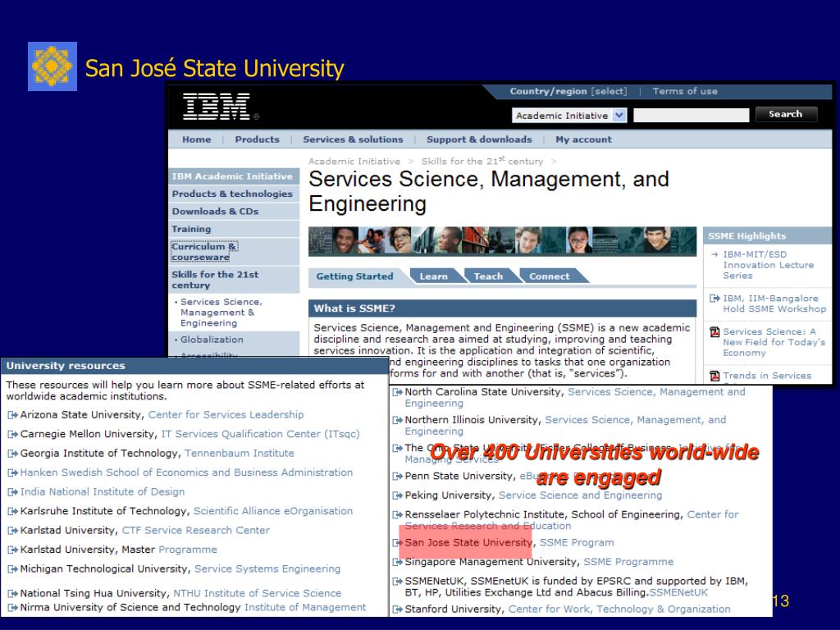This screenshot has width=840, height=630.
Task: Open the Home menu item
Action: [197, 139]
